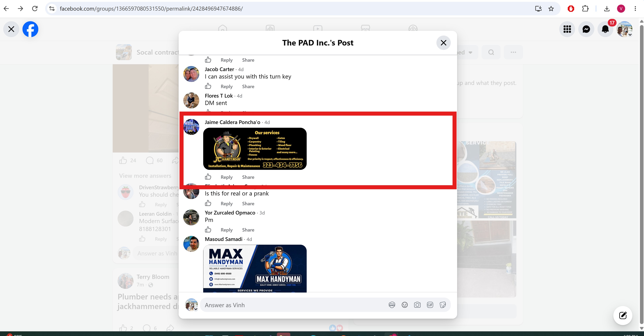Open Flores T Lok's profile name
Image resolution: width=644 pixels, height=336 pixels.
coord(219,96)
